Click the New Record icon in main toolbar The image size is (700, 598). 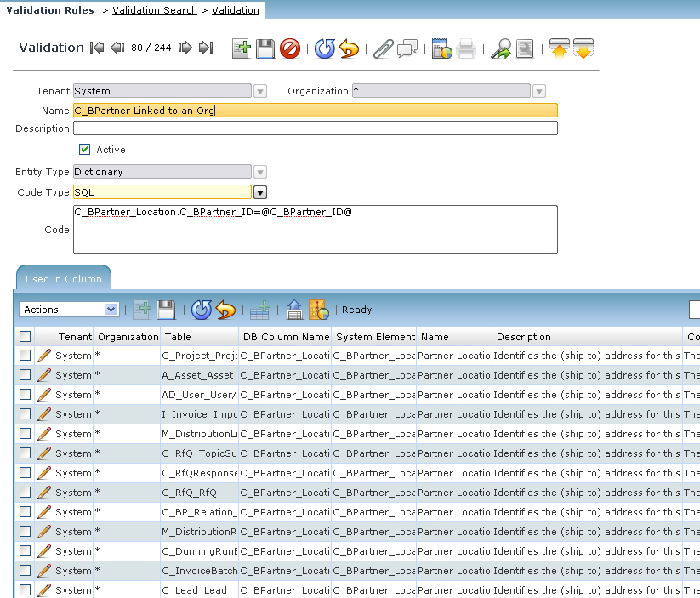(x=242, y=48)
